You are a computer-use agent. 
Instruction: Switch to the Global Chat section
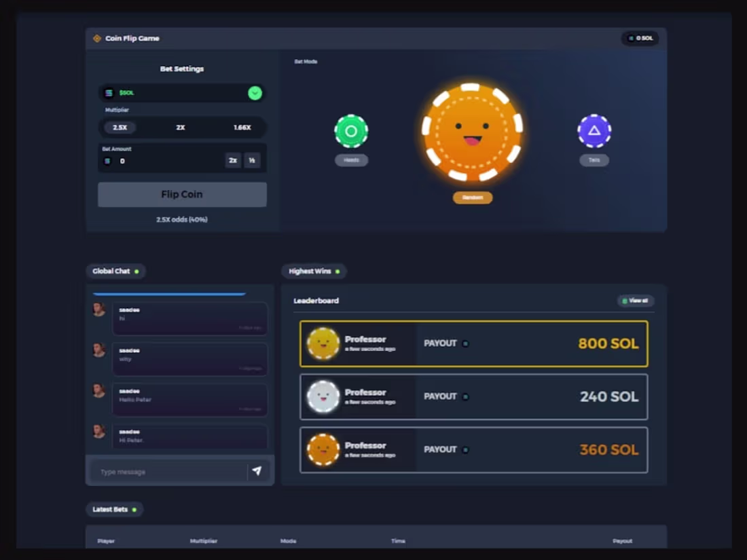pyautogui.click(x=115, y=271)
